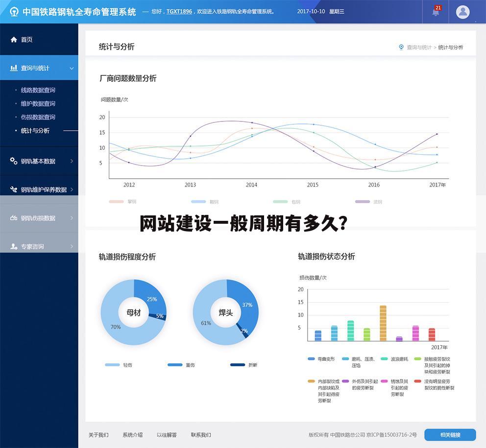This screenshot has height=448, width=486.
Task: Toggle the 弯曲变形 legend swatch
Action: (x=311, y=359)
